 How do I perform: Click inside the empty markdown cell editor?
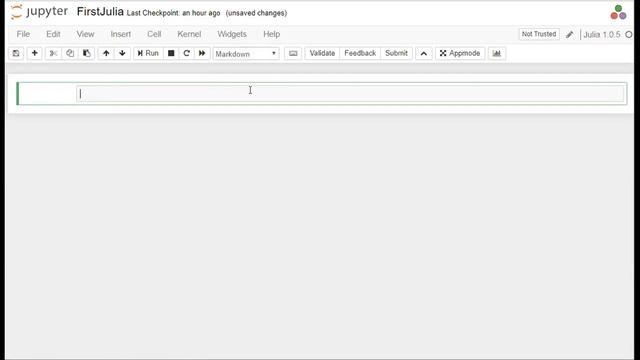pyautogui.click(x=350, y=94)
